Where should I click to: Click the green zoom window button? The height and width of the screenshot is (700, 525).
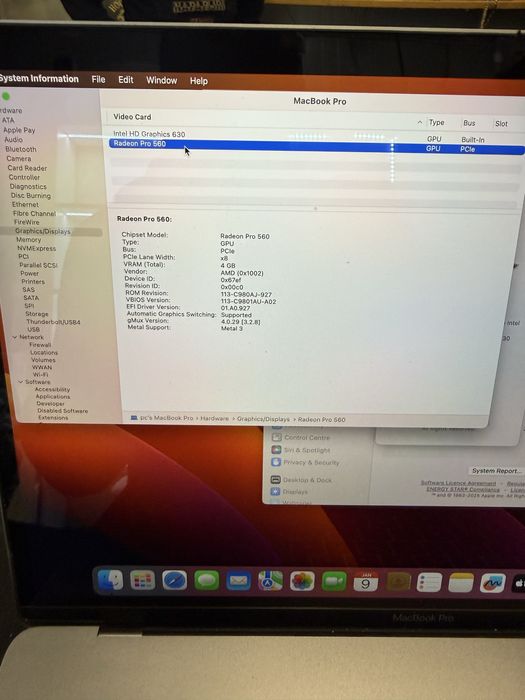click(6, 96)
